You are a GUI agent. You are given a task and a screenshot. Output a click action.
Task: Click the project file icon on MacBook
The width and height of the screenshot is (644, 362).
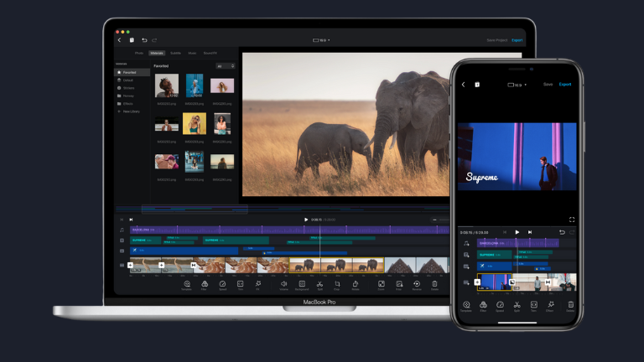132,40
